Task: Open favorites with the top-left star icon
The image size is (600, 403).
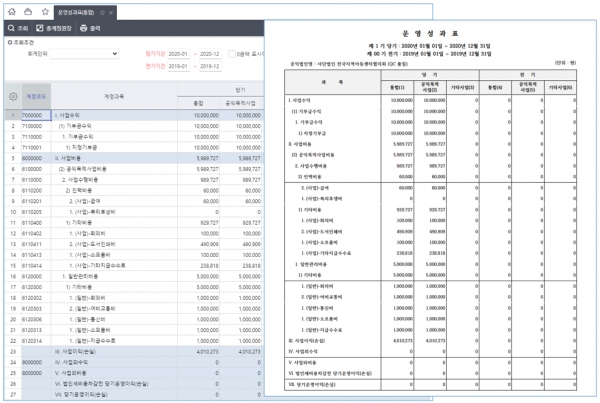Action: pyautogui.click(x=45, y=11)
